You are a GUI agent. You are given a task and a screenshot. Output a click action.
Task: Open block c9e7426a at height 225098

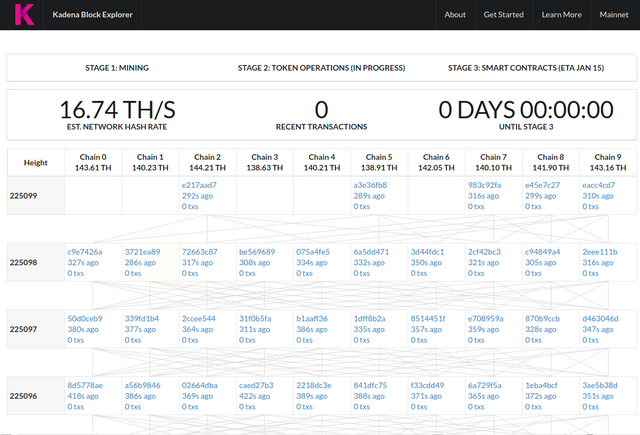84,252
